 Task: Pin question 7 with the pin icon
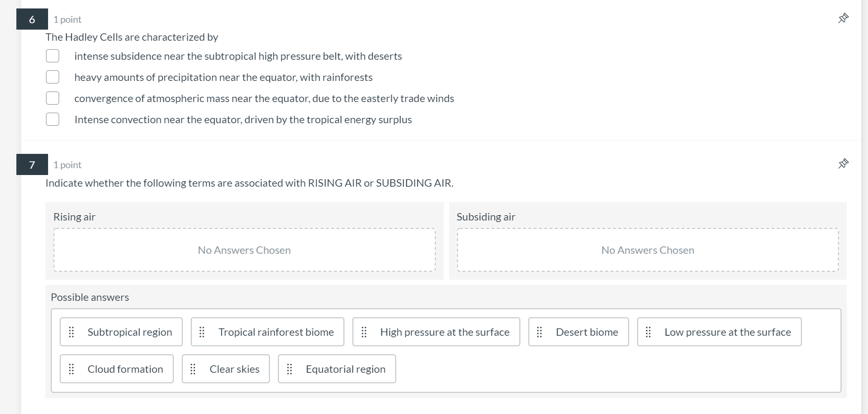point(843,164)
